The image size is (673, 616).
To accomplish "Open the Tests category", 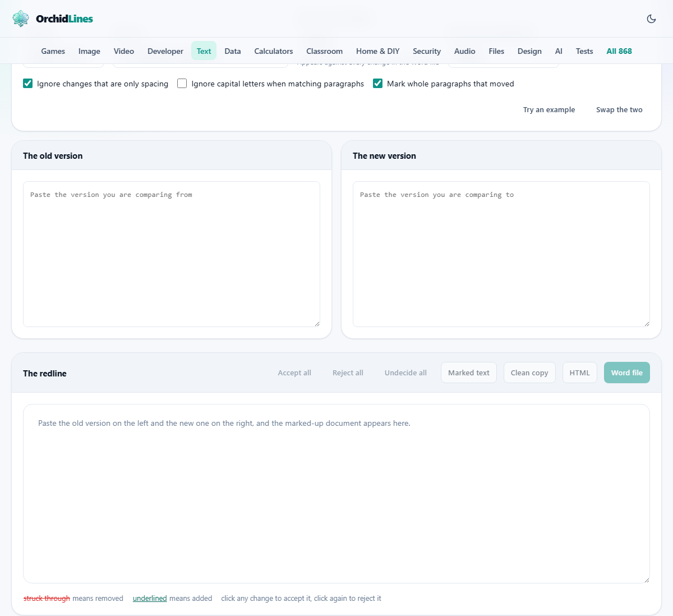I will click(584, 51).
